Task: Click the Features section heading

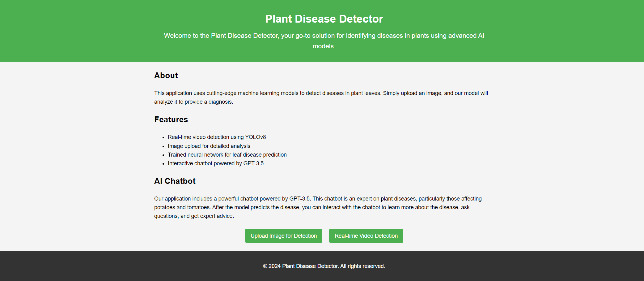Action: 171,119
